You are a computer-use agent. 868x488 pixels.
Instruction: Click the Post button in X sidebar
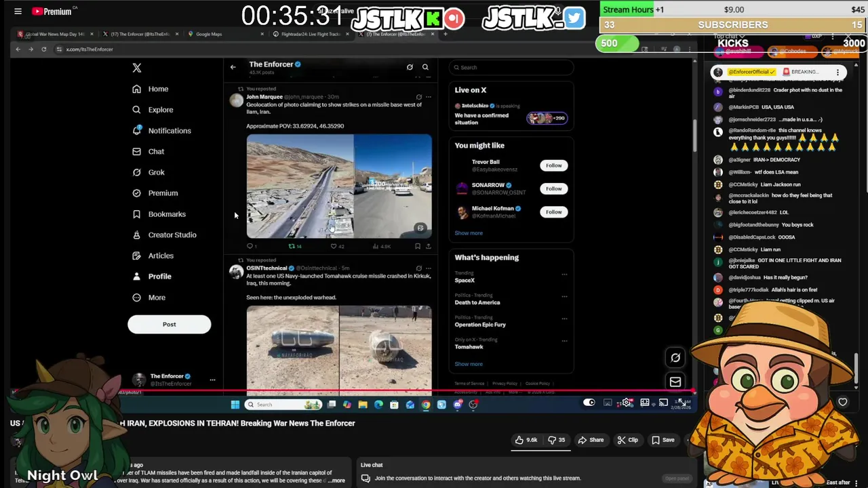coord(169,324)
